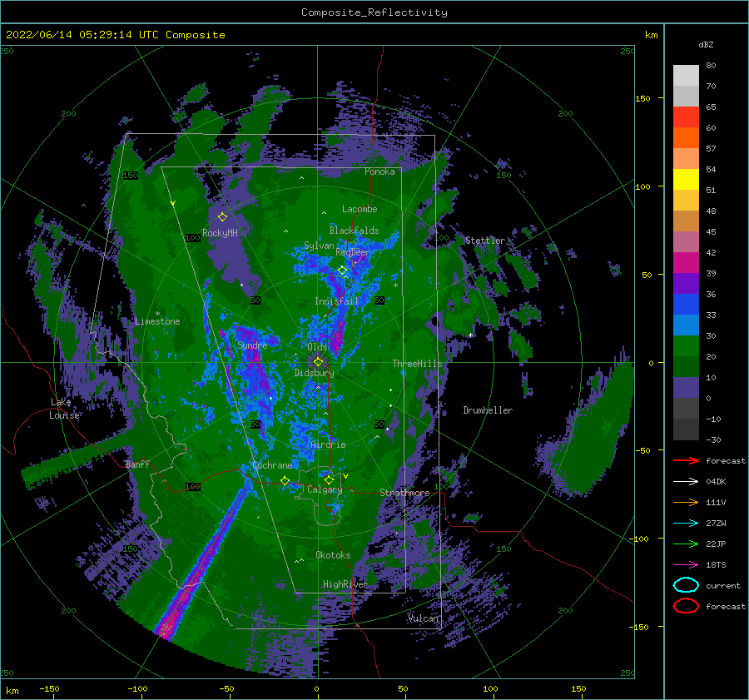
Task: Click the Sundre city label
Action: [252, 345]
